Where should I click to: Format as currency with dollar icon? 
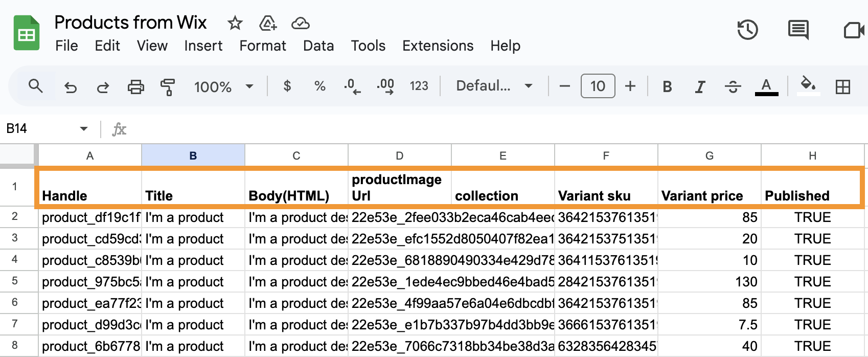pos(287,86)
